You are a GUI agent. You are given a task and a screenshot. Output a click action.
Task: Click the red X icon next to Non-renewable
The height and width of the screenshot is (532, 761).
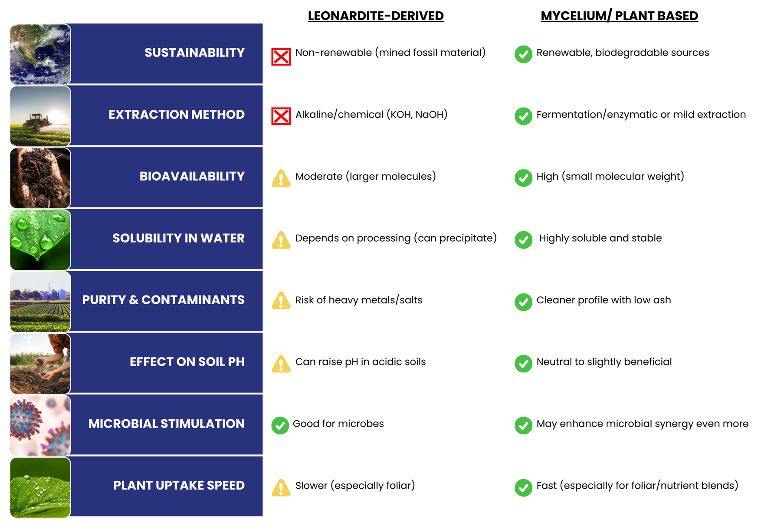click(281, 57)
